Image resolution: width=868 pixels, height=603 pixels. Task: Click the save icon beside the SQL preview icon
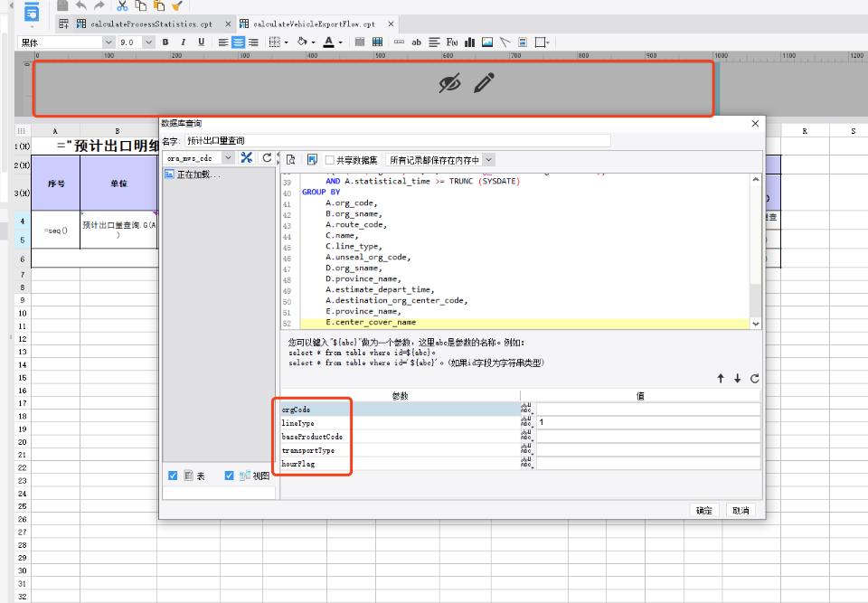click(x=311, y=159)
